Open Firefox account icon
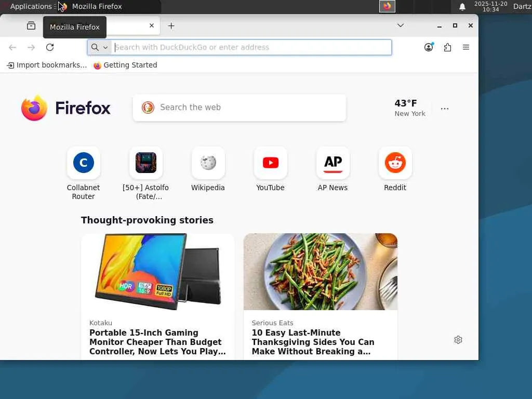The image size is (532, 399). (x=429, y=47)
